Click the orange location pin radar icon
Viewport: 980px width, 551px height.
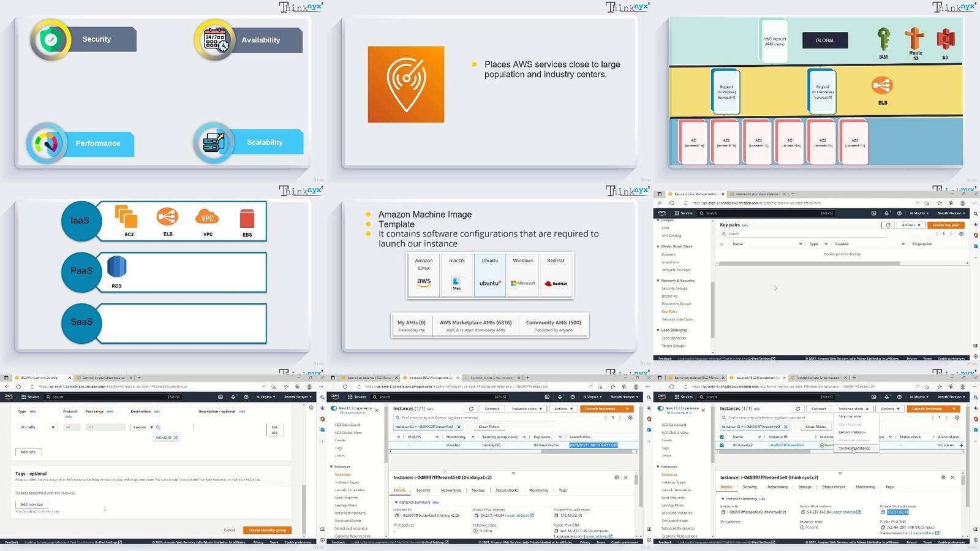(406, 84)
